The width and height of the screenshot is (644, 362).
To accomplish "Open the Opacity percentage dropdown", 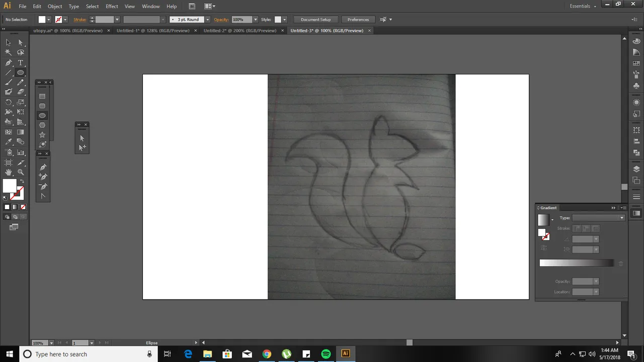I will click(x=256, y=20).
